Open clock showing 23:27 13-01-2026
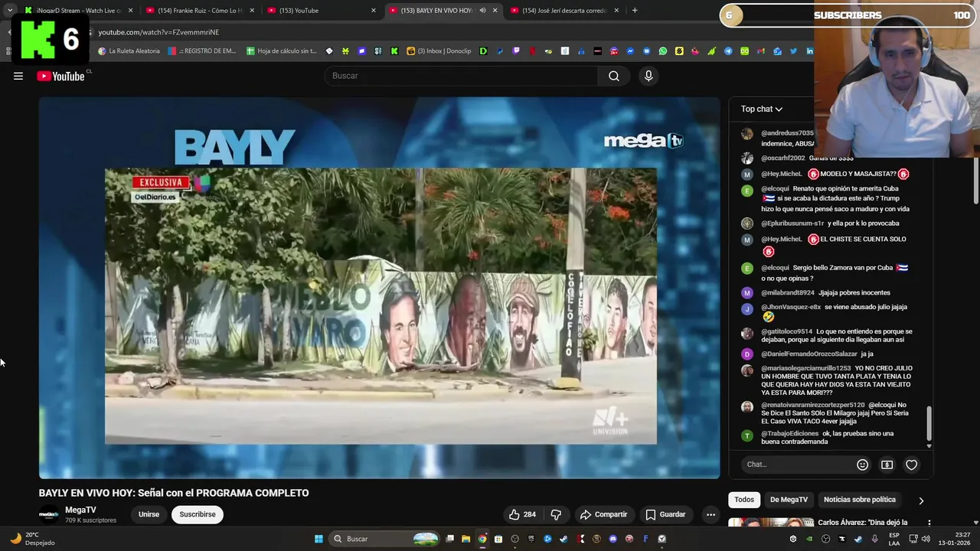The height and width of the screenshot is (551, 980). (955, 539)
